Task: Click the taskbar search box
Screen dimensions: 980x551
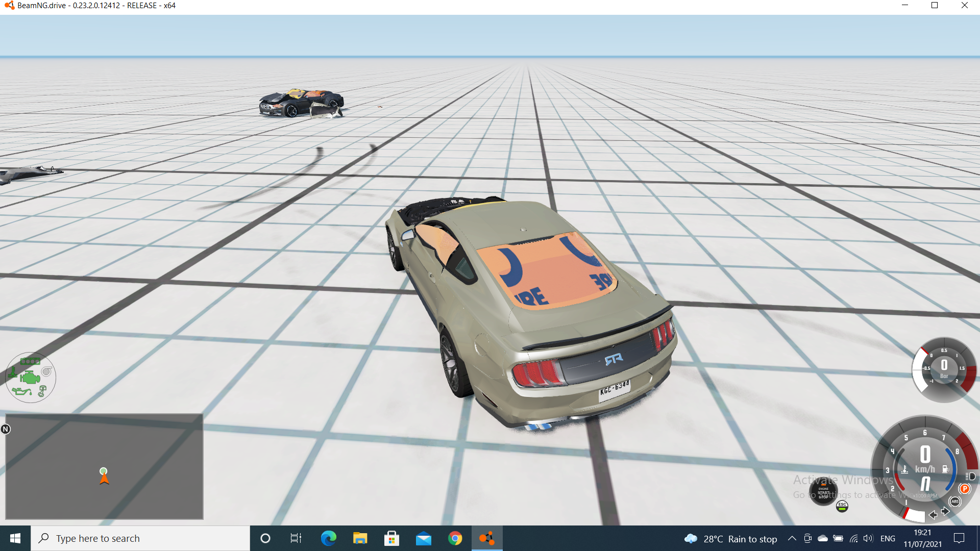Action: click(x=140, y=538)
